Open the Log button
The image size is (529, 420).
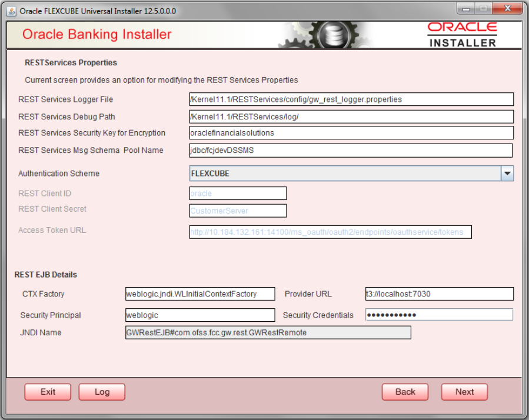click(x=102, y=392)
